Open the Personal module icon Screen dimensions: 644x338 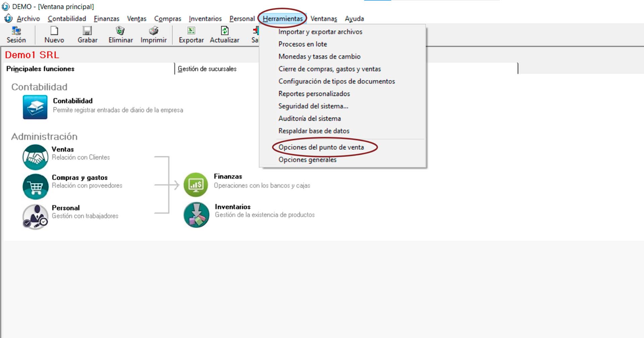[35, 216]
